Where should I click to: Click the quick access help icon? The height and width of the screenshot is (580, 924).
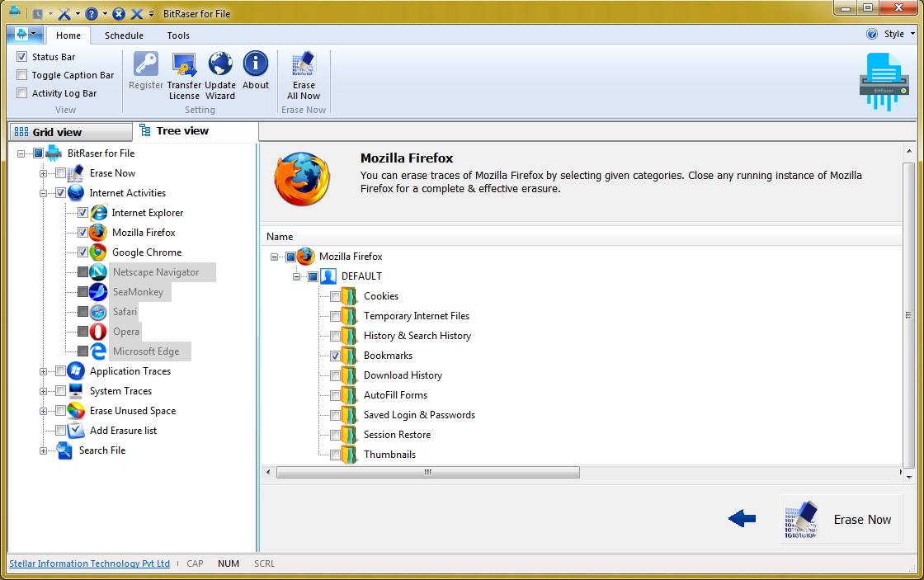tap(92, 13)
